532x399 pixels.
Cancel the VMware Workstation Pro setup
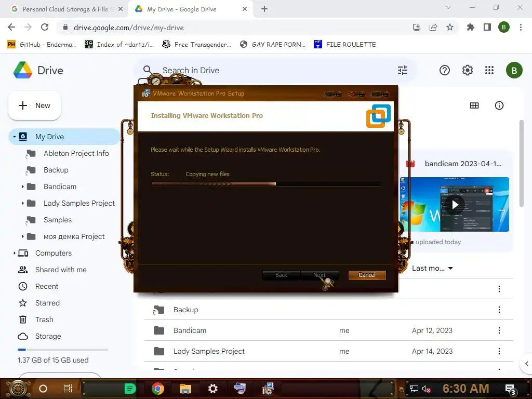coord(367,275)
